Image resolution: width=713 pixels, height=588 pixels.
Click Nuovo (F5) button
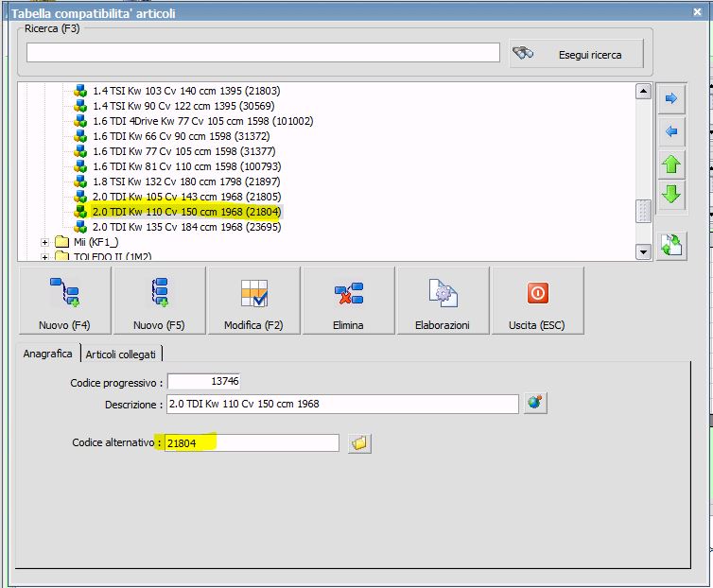(159, 301)
